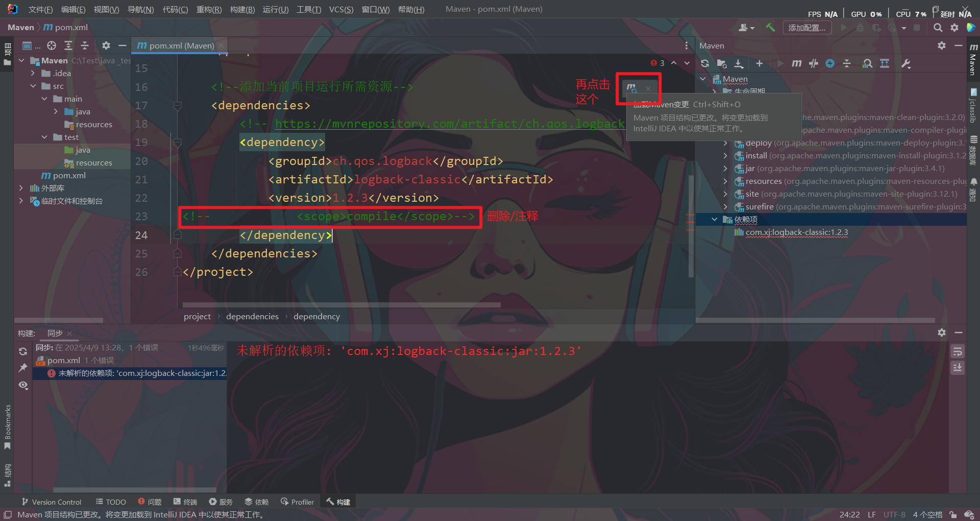Open the Profiler tool window tab
The image size is (980, 521).
pyautogui.click(x=297, y=502)
